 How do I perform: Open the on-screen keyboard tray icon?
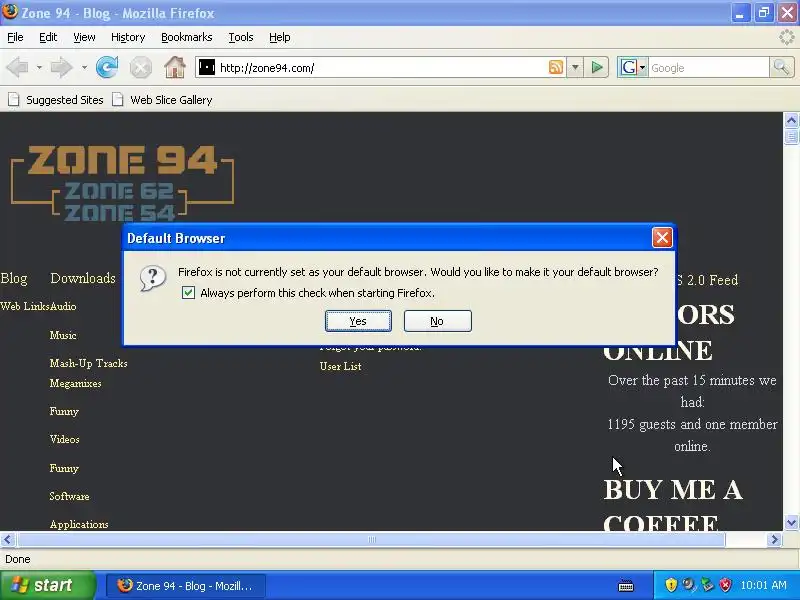626,586
